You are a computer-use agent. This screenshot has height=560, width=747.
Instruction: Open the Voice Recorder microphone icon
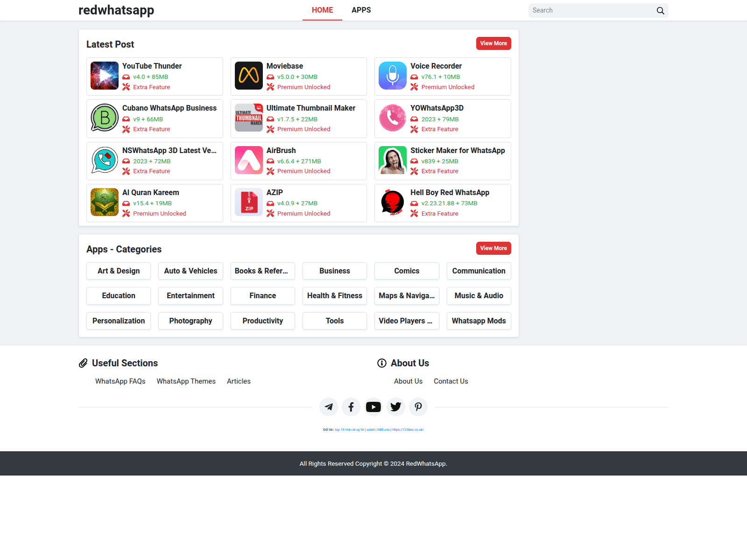393,76
